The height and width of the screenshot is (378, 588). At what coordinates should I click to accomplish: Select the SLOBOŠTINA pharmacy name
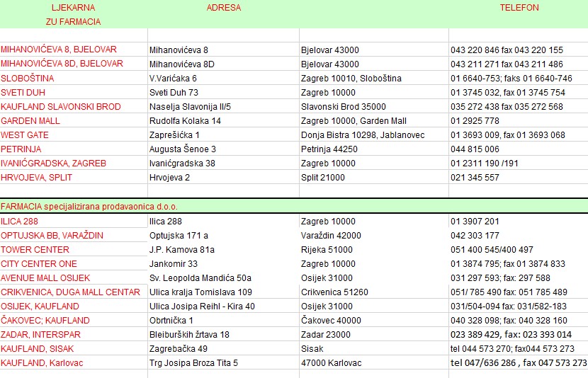point(28,79)
